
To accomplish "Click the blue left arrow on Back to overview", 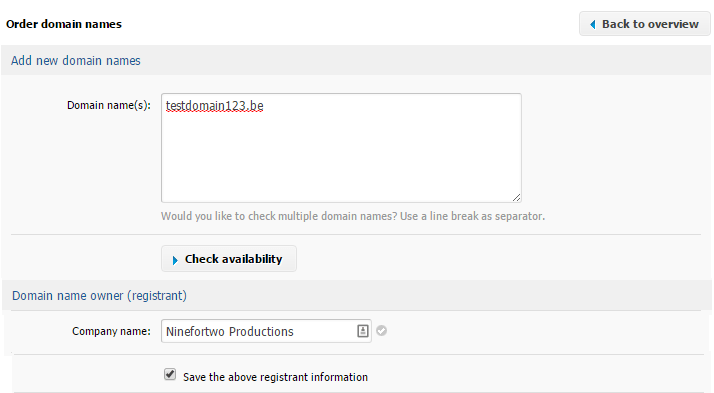I will pos(592,24).
